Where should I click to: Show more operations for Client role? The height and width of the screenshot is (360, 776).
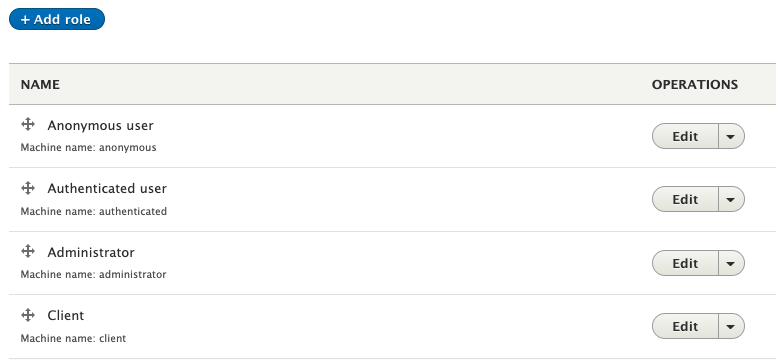pyautogui.click(x=731, y=326)
